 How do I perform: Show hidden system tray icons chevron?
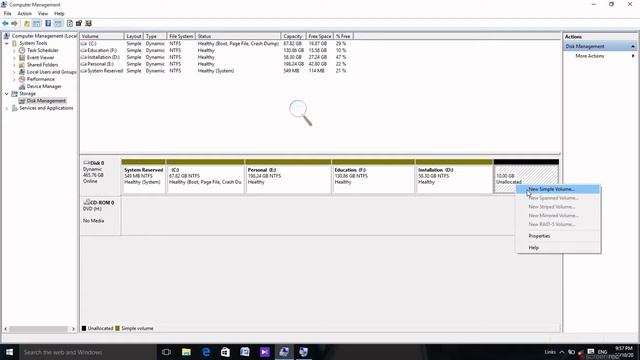click(x=562, y=352)
